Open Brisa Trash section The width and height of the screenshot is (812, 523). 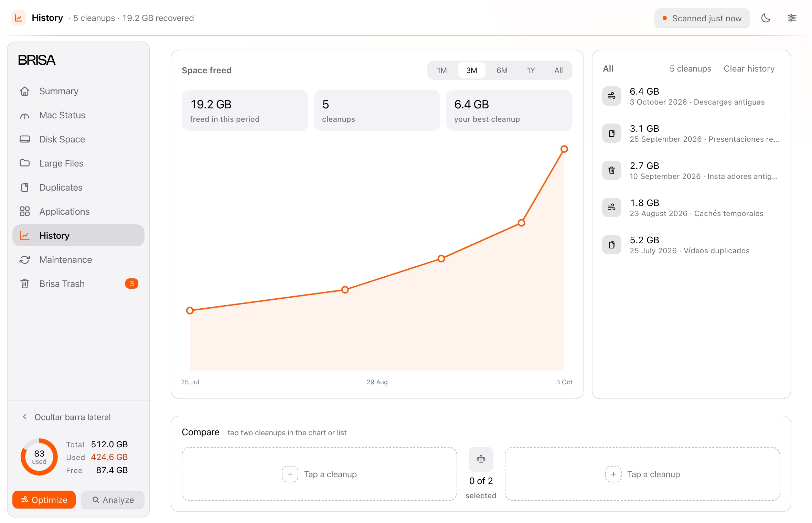coord(78,284)
